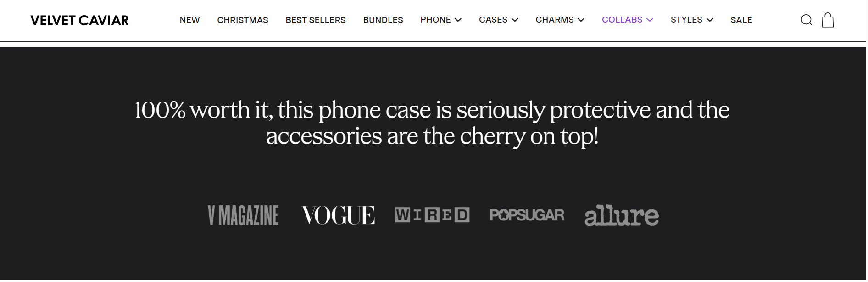Open the search icon
The width and height of the screenshot is (868, 282).
point(807,20)
